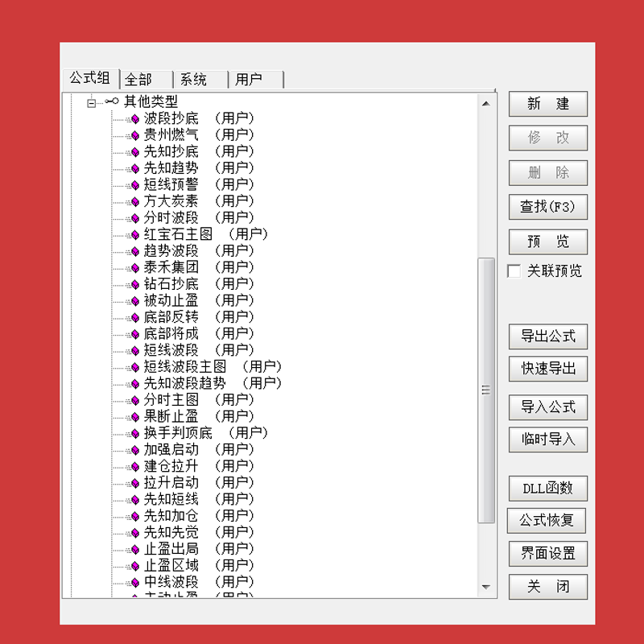Screen dimensions: 644x644
Task: Select the 中线波段 formula entry
Action: [171, 582]
